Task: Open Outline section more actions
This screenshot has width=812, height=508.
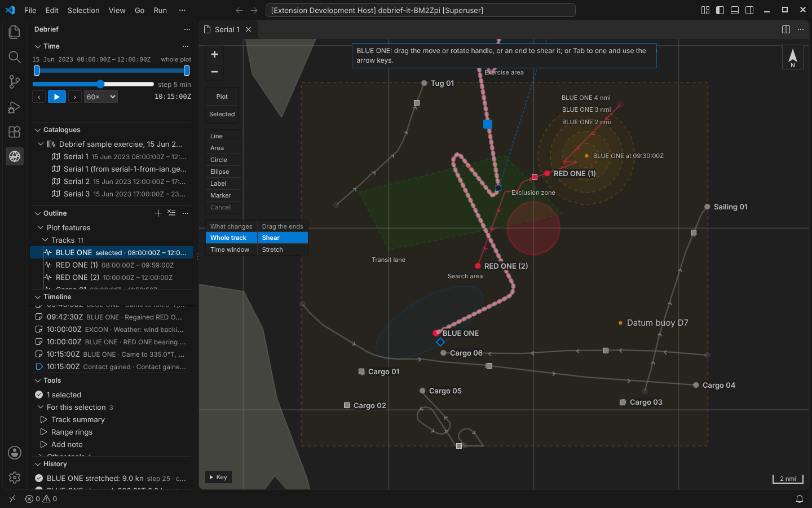Action: 186,213
